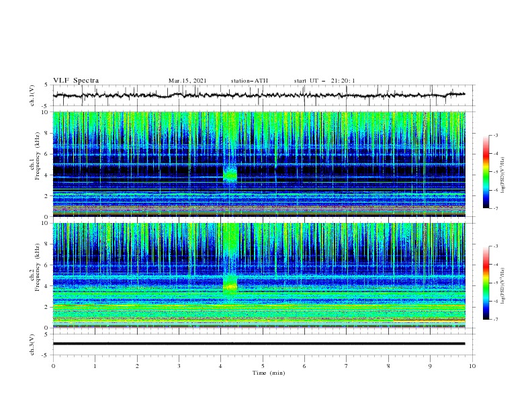Click time axis tick label "9"
532x411 pixels.
[x=430, y=366]
